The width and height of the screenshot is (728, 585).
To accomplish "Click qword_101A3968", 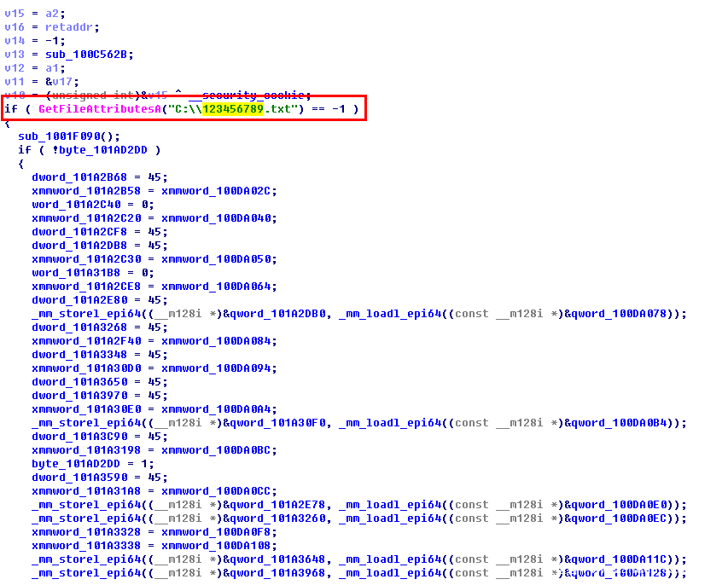I will [x=278, y=573].
